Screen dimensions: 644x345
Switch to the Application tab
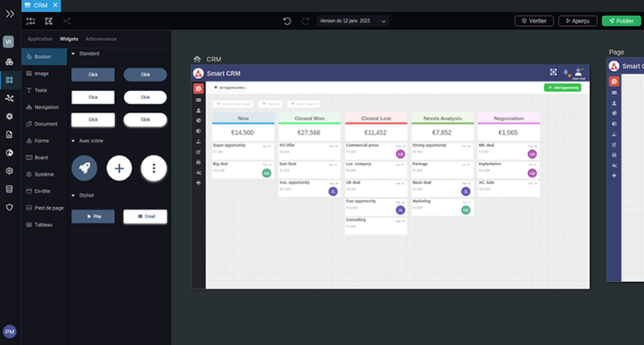39,39
